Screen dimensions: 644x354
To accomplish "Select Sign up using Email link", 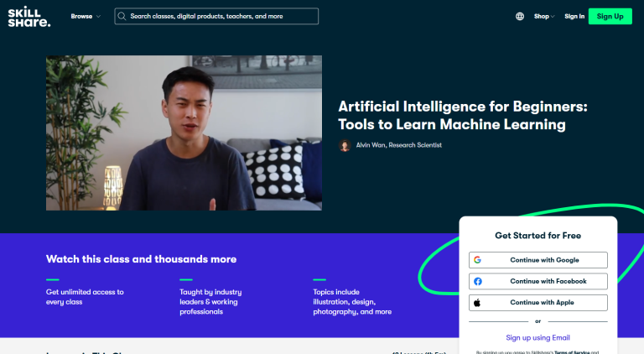I will pyautogui.click(x=538, y=337).
